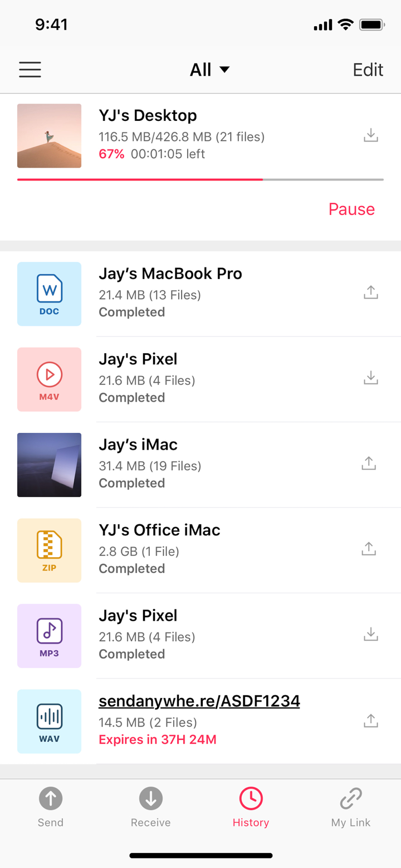The width and height of the screenshot is (401, 868).
Task: Tap the YJ's Desktop desert thumbnail
Action: point(49,135)
